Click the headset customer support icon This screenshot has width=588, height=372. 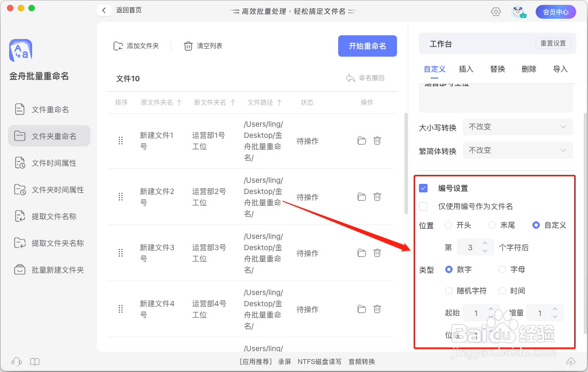click(x=17, y=361)
